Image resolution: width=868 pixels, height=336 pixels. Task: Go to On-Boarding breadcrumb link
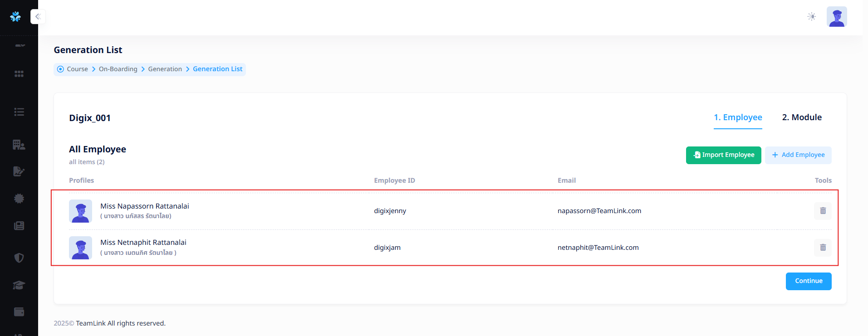(x=118, y=69)
